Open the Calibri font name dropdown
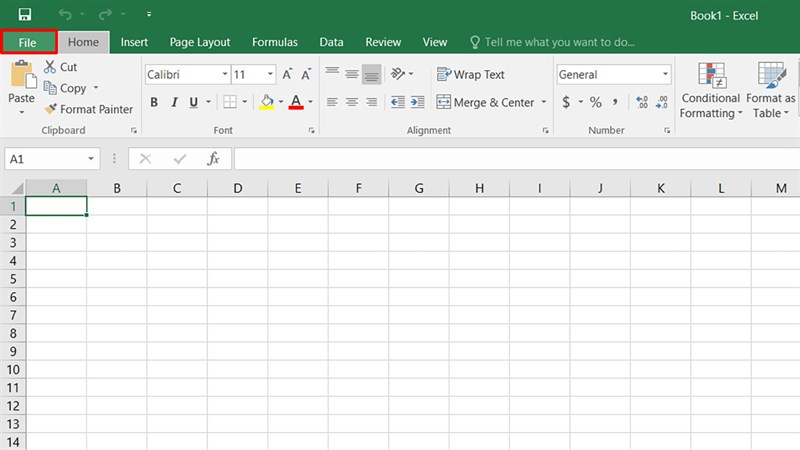Image resolution: width=800 pixels, height=450 pixels. [x=224, y=74]
